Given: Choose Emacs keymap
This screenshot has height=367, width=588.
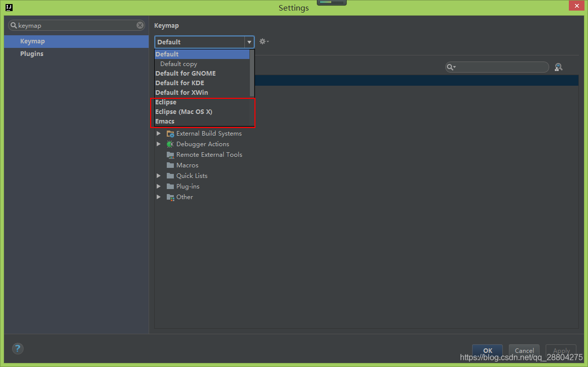Looking at the screenshot, I should pos(202,121).
